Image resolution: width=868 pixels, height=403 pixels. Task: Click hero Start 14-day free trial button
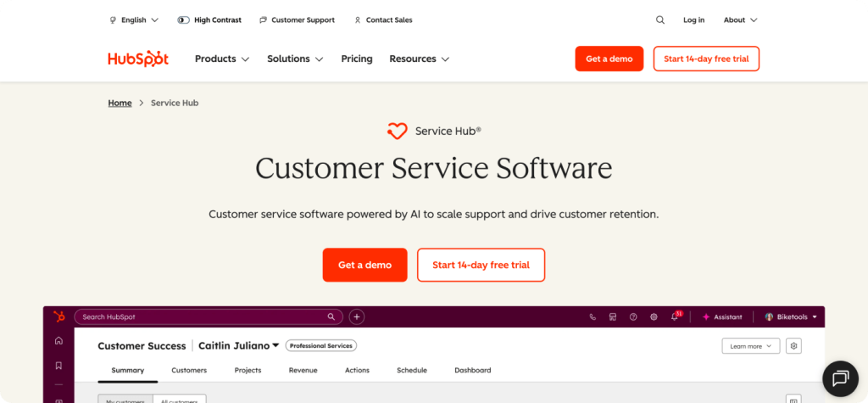(481, 265)
